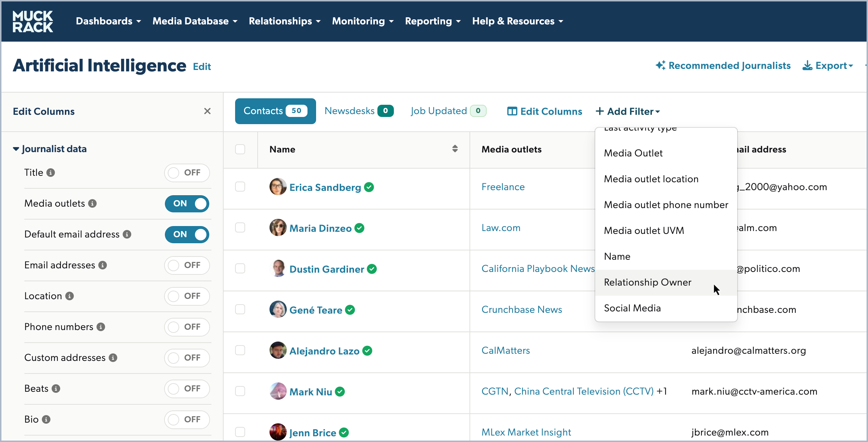Open the Export dropdown
Viewport: 868px width, 442px height.
point(828,66)
